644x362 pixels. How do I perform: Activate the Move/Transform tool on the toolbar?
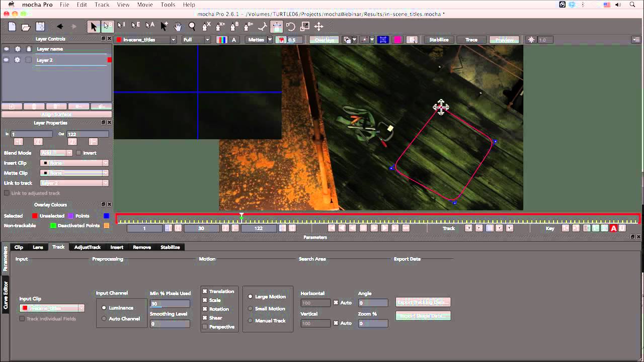click(319, 27)
